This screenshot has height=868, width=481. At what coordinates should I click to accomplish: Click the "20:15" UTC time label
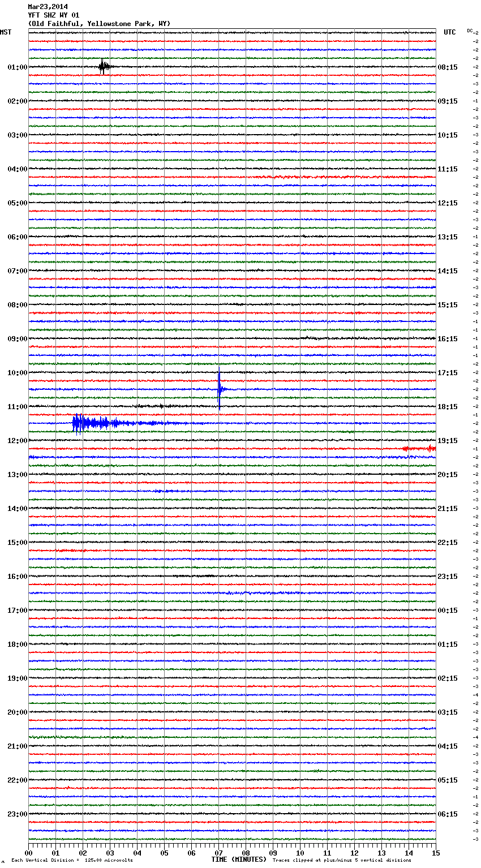point(448,475)
